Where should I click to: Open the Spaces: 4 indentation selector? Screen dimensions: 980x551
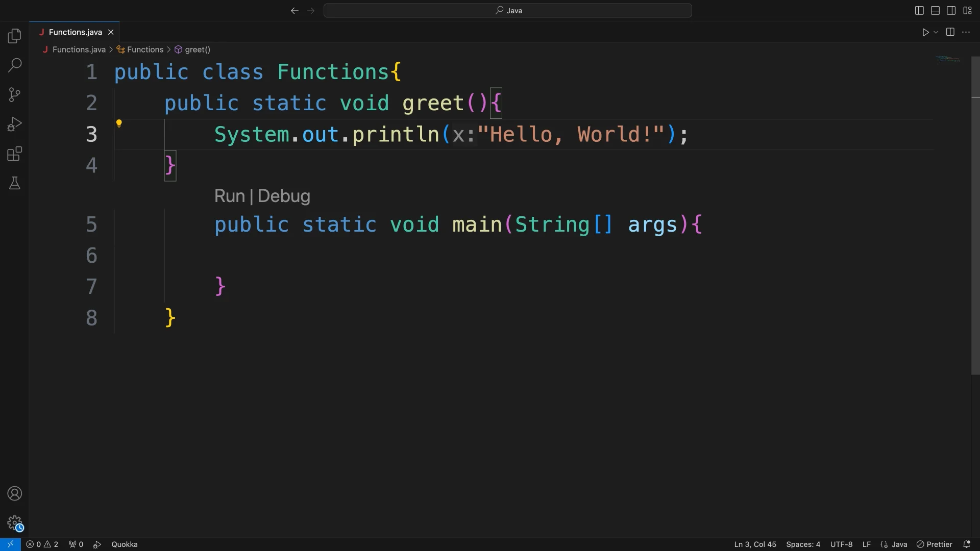(x=803, y=544)
